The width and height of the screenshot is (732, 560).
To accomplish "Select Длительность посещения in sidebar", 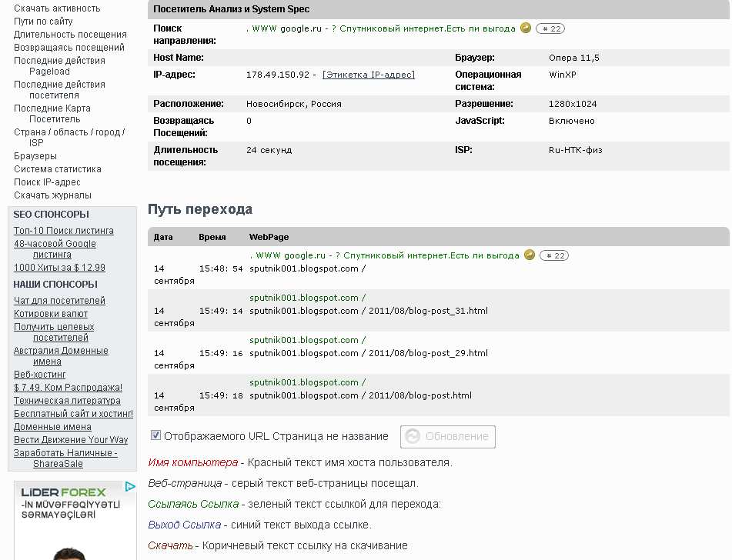I will [x=70, y=35].
